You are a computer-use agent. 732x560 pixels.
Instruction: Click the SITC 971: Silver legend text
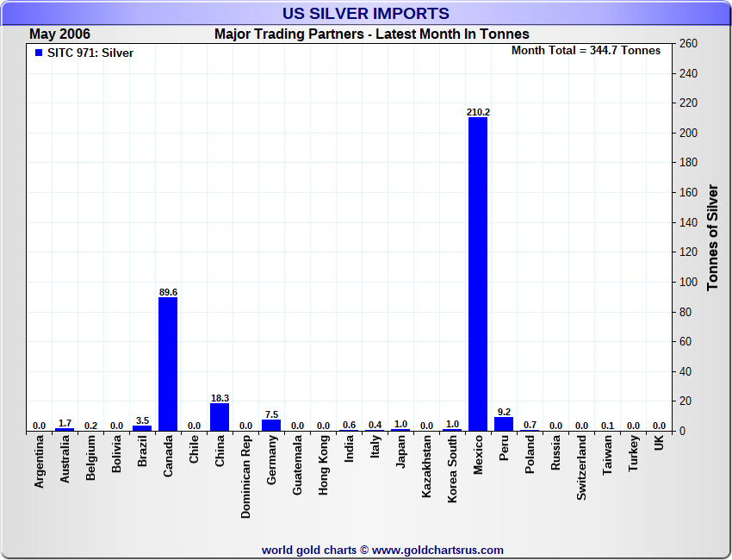click(x=90, y=53)
